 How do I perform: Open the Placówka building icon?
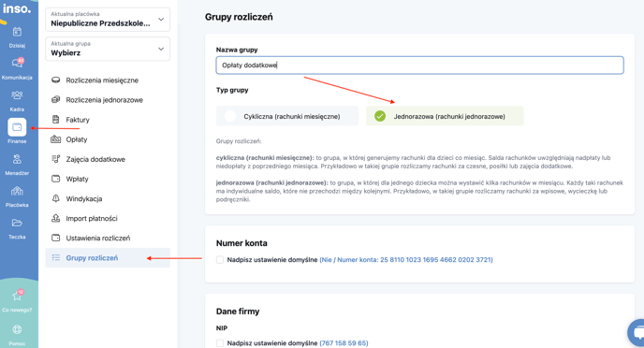[17, 191]
